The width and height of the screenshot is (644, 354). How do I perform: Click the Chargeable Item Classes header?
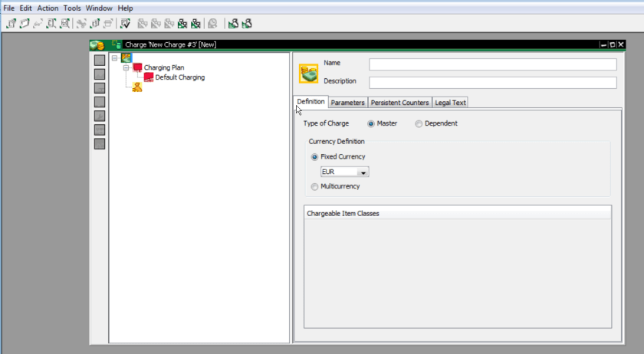pos(458,214)
